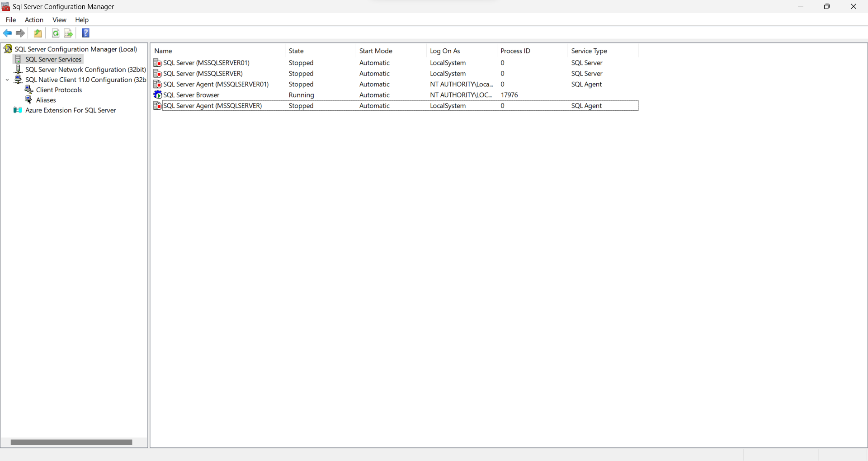868x461 pixels.
Task: Click the SQL Server Services tree icon
Action: (x=18, y=59)
